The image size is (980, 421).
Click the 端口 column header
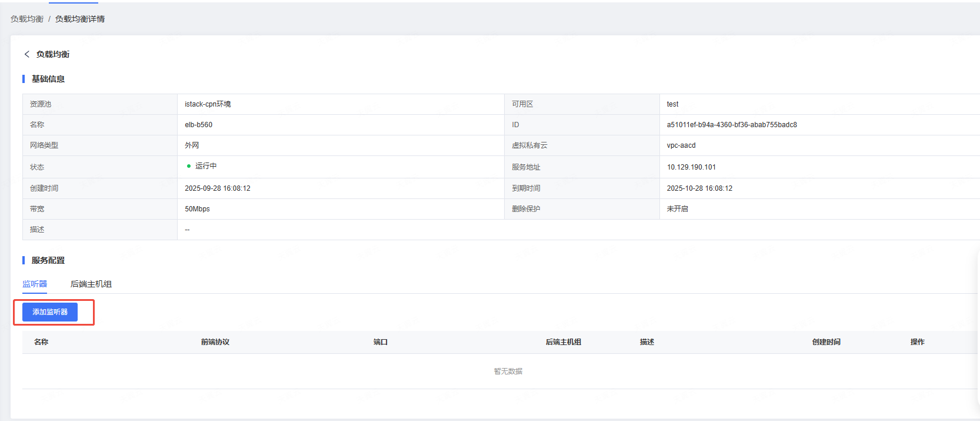click(381, 342)
